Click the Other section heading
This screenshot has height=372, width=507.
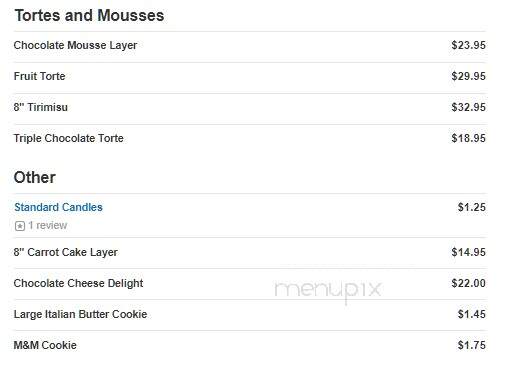35,177
